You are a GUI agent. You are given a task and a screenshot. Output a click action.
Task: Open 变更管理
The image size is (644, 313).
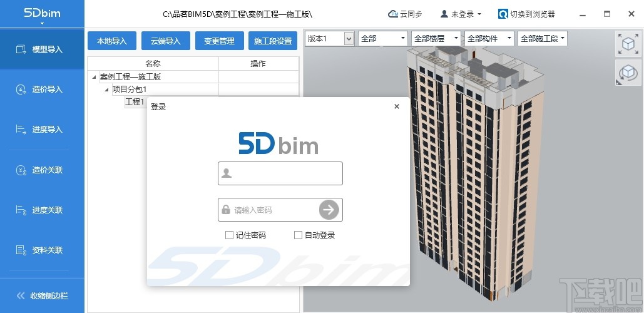pos(219,41)
